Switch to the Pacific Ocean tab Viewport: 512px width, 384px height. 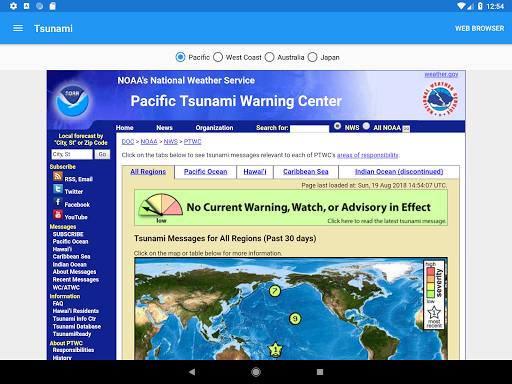coord(205,172)
